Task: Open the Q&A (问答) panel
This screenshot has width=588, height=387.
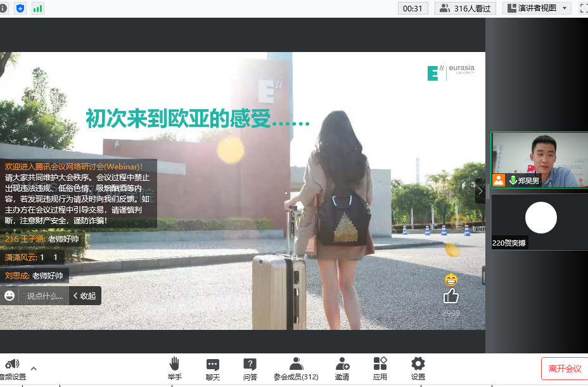Action: coord(250,364)
